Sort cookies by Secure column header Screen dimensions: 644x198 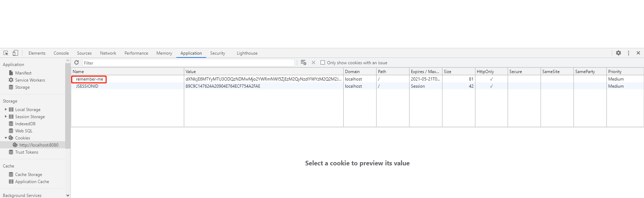point(524,71)
